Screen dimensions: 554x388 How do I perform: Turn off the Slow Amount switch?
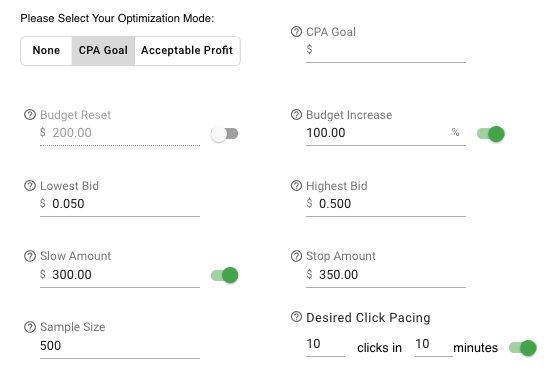pos(224,275)
